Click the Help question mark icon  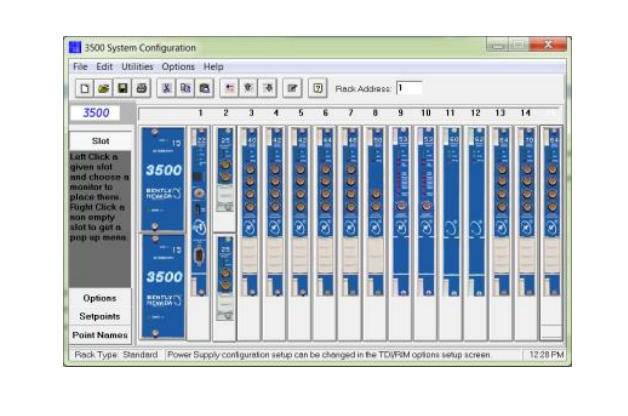(x=316, y=88)
